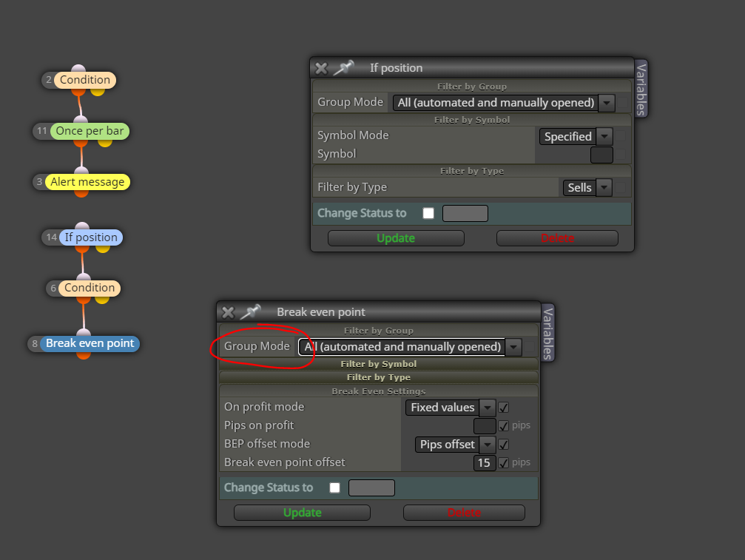The image size is (745, 560).
Task: Pin the Break even point panel
Action: click(x=250, y=312)
